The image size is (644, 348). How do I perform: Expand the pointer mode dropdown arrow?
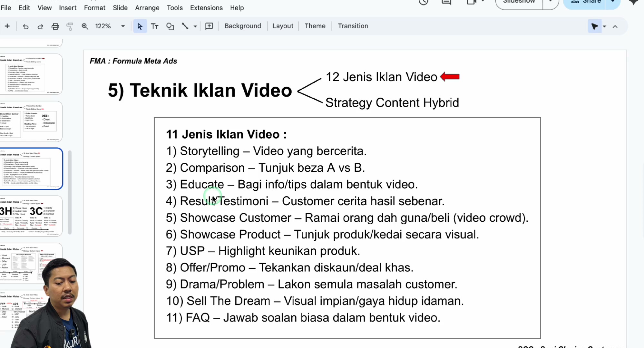(x=604, y=26)
